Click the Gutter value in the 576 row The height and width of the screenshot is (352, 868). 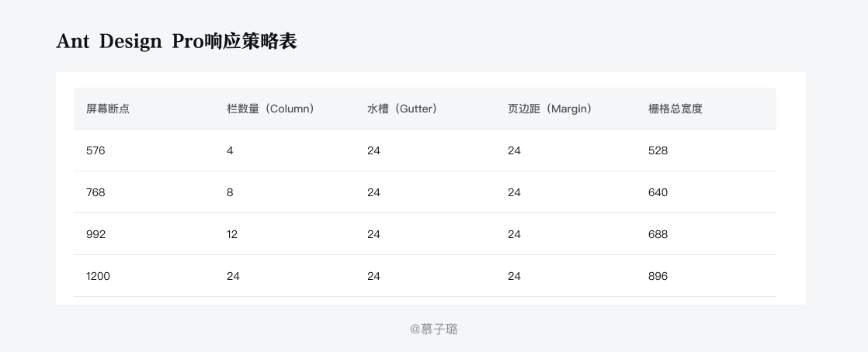(x=373, y=150)
